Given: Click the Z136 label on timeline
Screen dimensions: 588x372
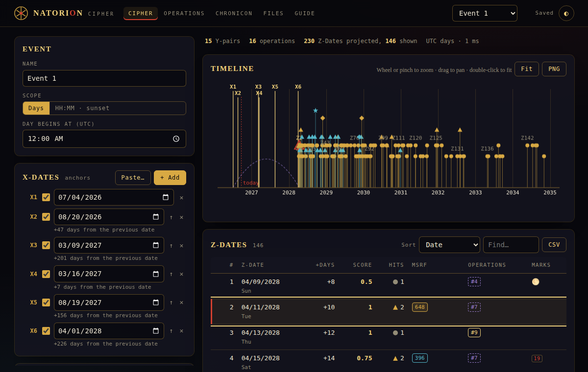Looking at the screenshot, I should 488,149.
